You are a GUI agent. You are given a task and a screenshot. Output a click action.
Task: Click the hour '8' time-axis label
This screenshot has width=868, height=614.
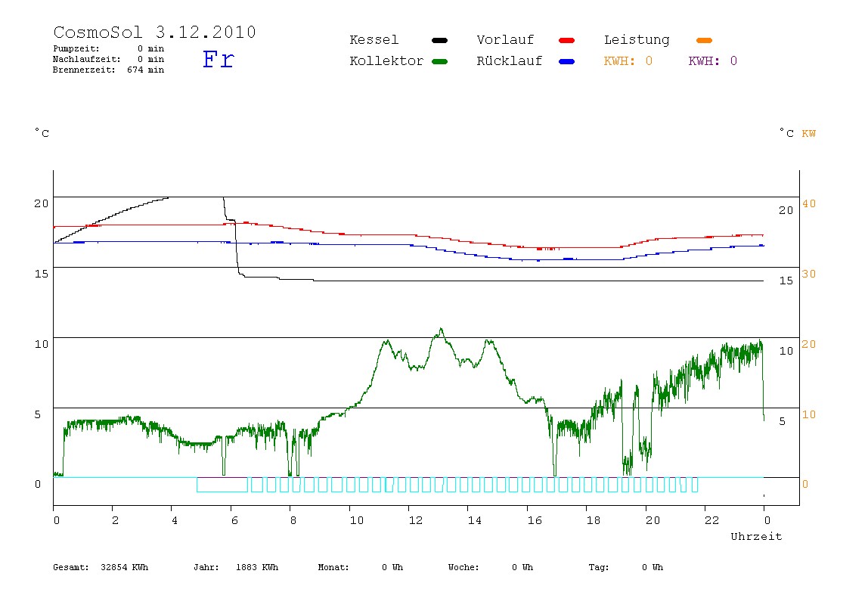click(x=293, y=520)
